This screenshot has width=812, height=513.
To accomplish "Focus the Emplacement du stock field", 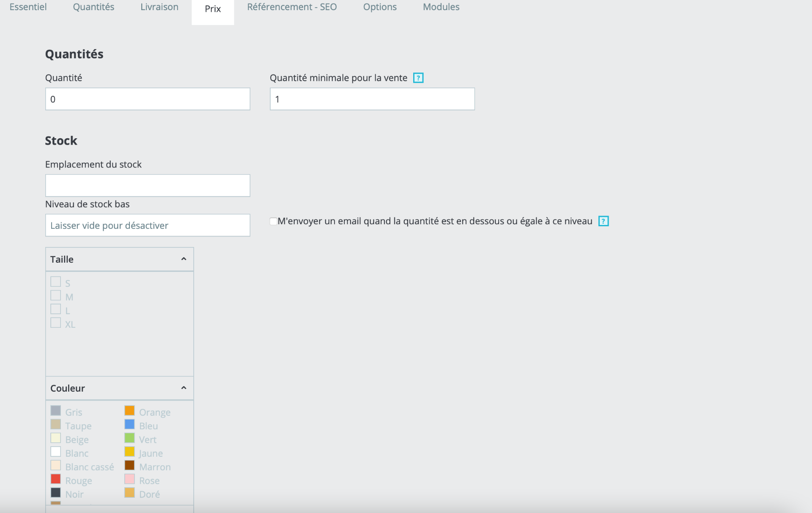I will coord(148,186).
